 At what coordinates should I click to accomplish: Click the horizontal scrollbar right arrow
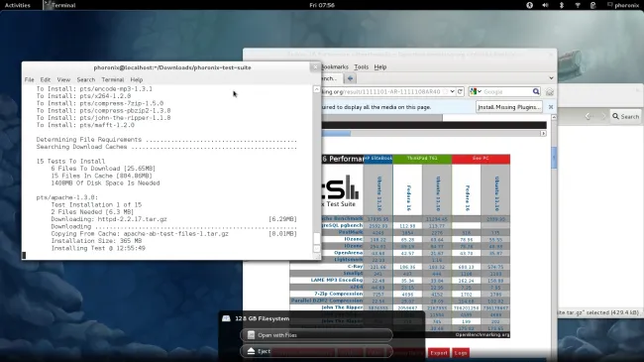(543, 133)
